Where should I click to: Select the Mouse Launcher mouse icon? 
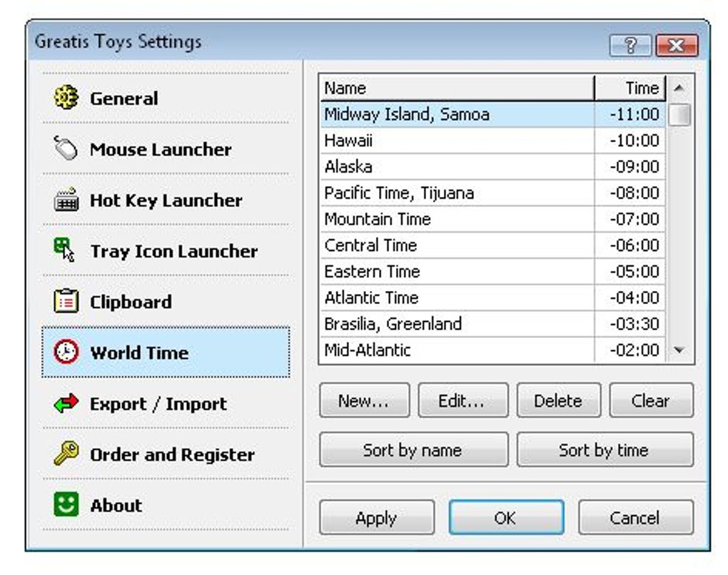[65, 149]
